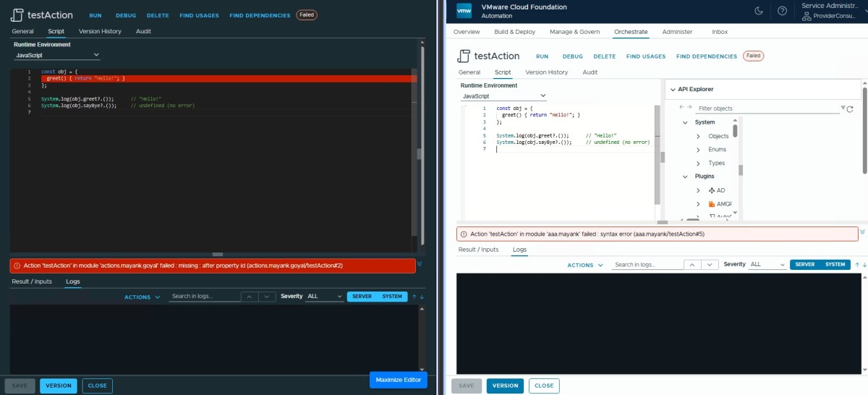Click next search result arrow in light logs

coord(710,265)
